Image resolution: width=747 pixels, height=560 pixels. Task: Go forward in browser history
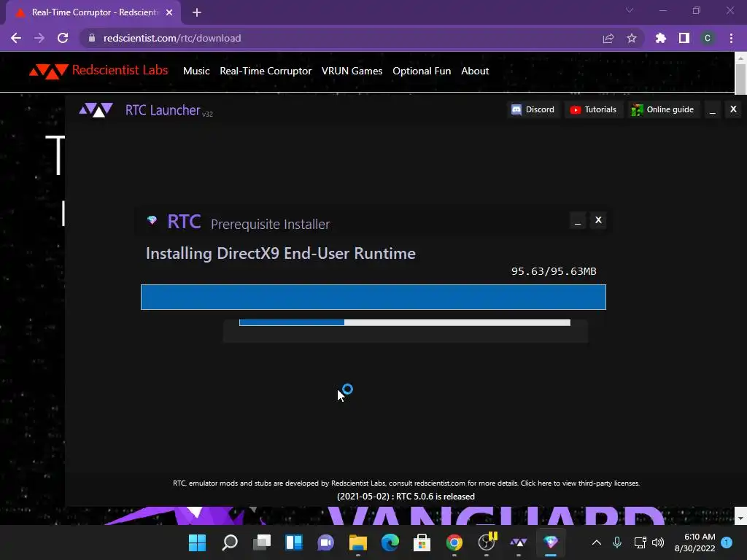(39, 38)
